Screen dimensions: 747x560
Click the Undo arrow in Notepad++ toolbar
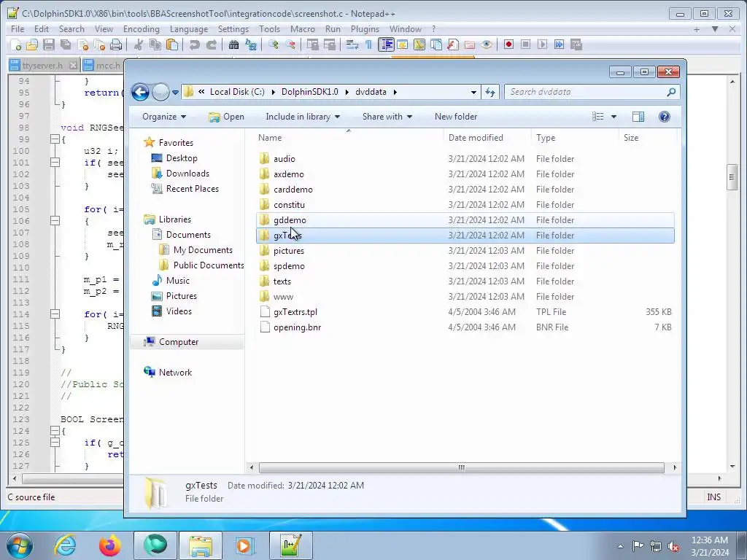[194, 44]
